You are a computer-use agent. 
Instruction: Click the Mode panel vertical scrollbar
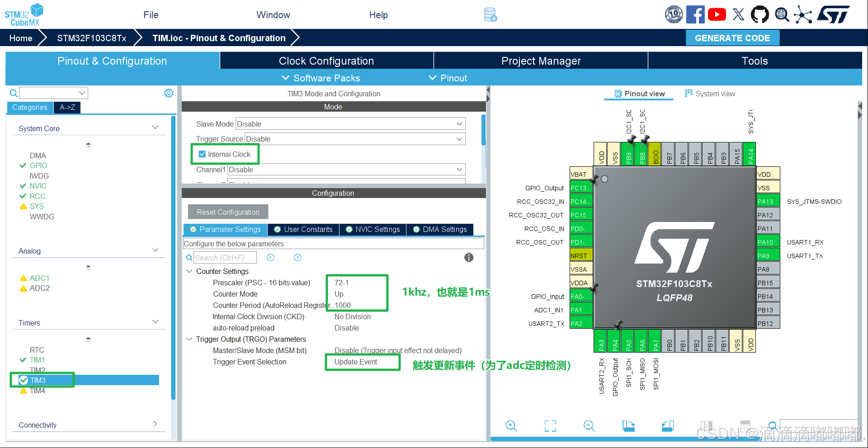click(483, 130)
